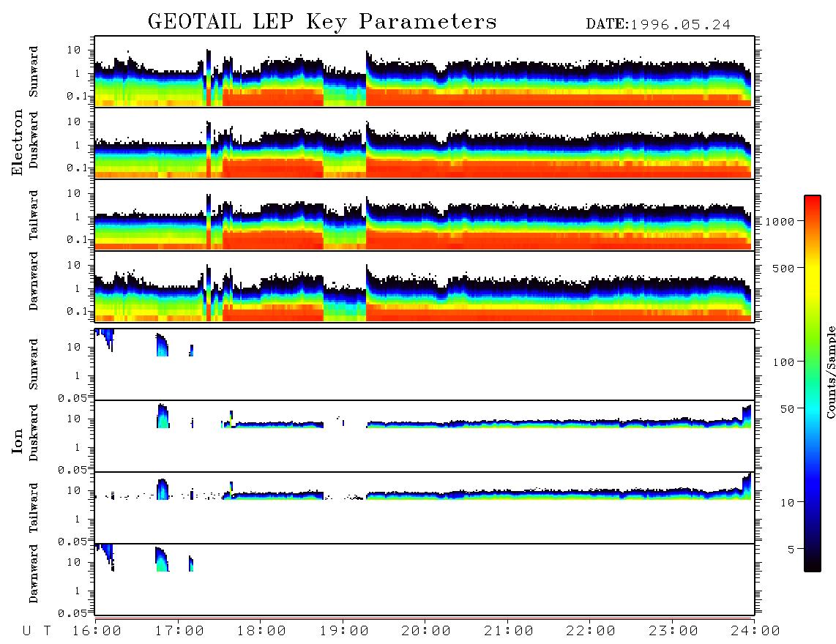836x644 pixels.
Task: Select the Ion Sunward axis label
Action: coord(33,364)
